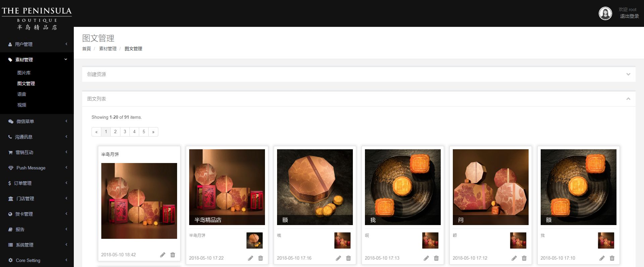Edit the item dated 2018-05-10 17:16
The width and height of the screenshot is (644, 267).
(x=338, y=258)
